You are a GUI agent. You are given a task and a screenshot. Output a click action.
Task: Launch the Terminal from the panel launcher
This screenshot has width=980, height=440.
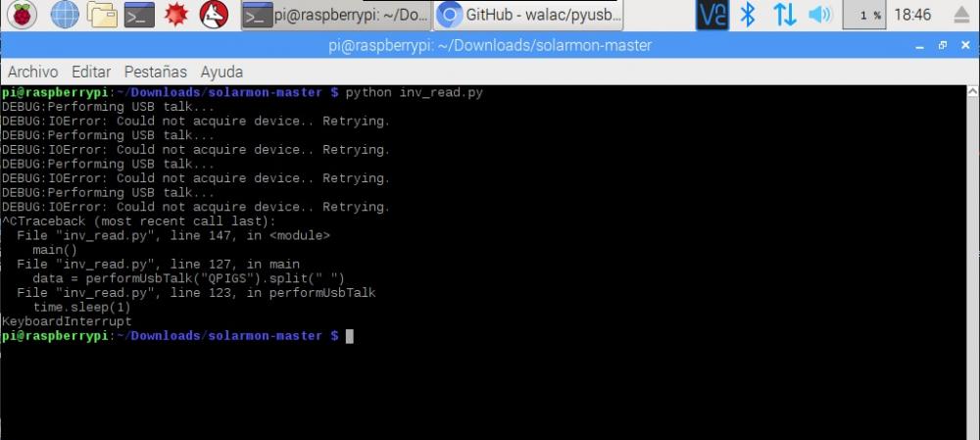[139, 15]
